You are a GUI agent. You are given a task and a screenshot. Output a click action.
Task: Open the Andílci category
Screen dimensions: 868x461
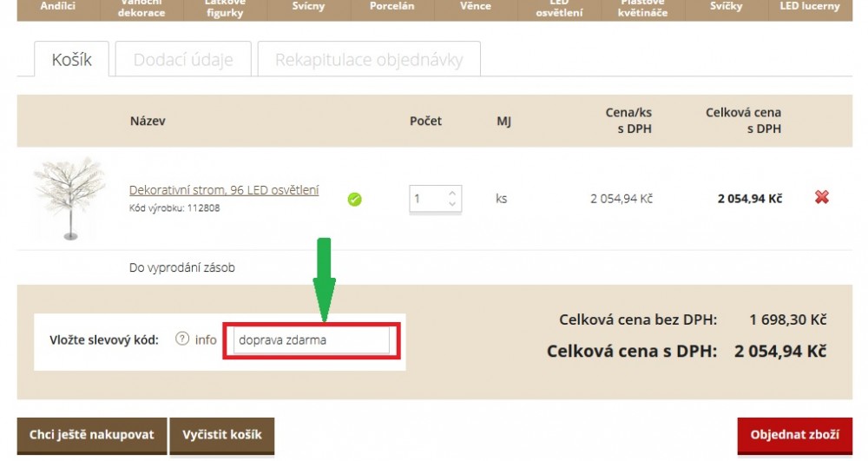[58, 7]
